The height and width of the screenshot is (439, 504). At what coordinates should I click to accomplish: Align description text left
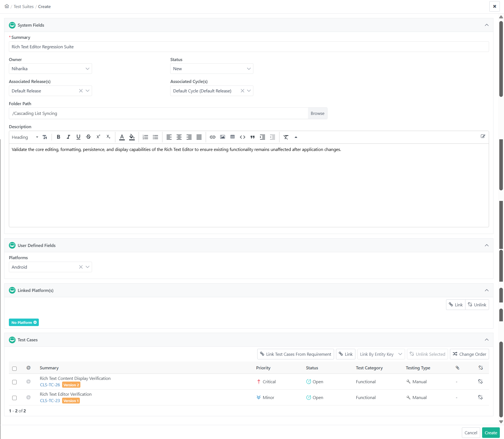coord(169,137)
